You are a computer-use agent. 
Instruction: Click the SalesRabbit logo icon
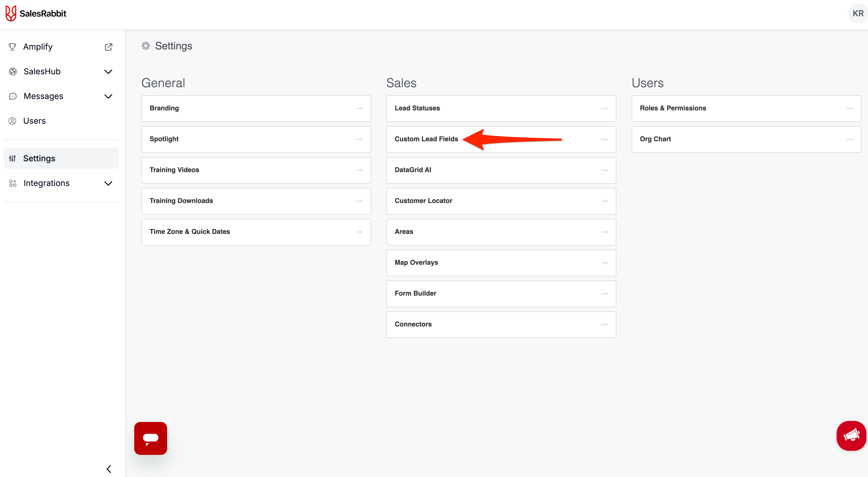[11, 13]
